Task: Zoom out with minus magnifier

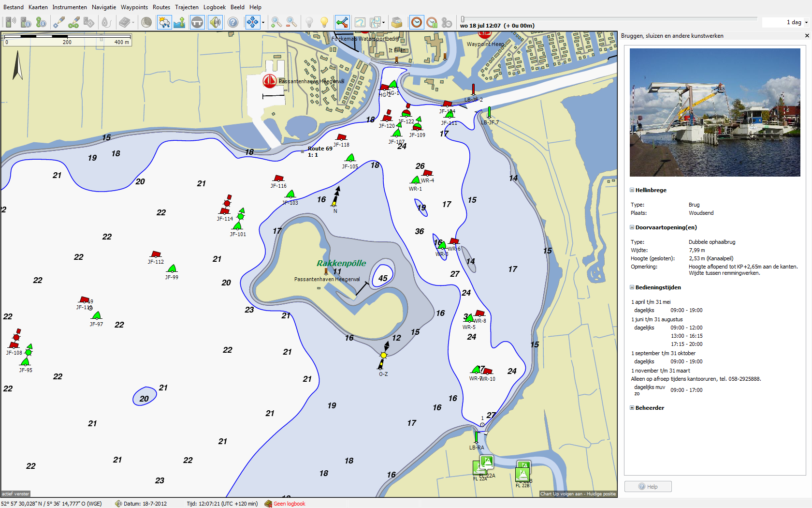Action: [291, 22]
